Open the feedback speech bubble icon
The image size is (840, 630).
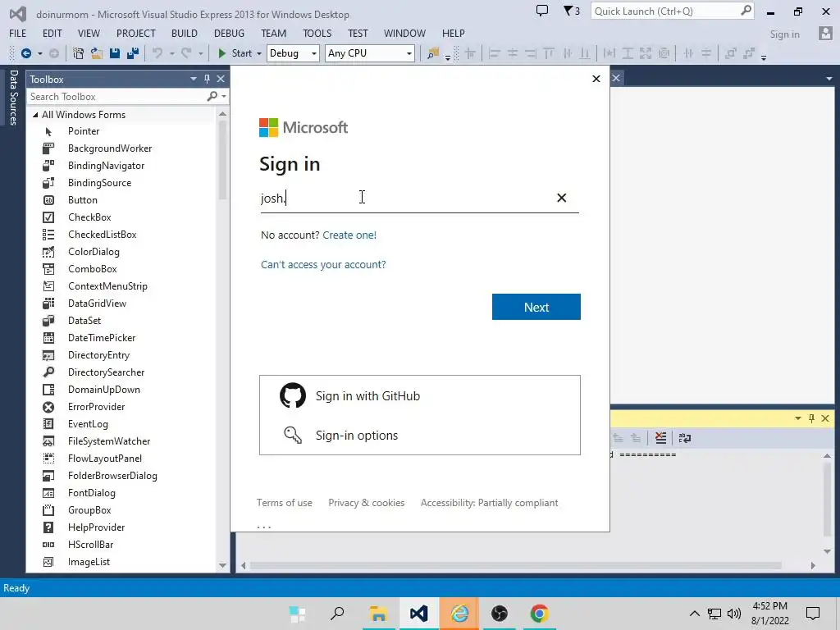[542, 11]
